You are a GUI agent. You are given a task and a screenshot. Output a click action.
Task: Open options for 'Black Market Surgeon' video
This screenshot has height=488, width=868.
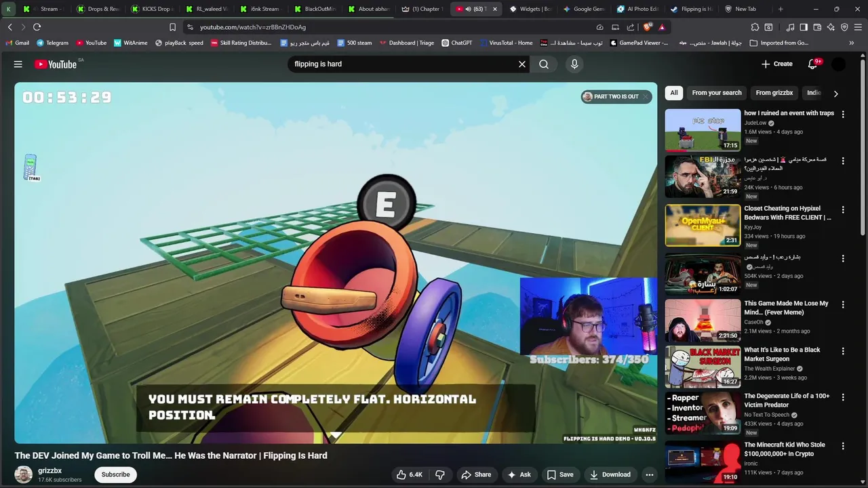[843, 351]
